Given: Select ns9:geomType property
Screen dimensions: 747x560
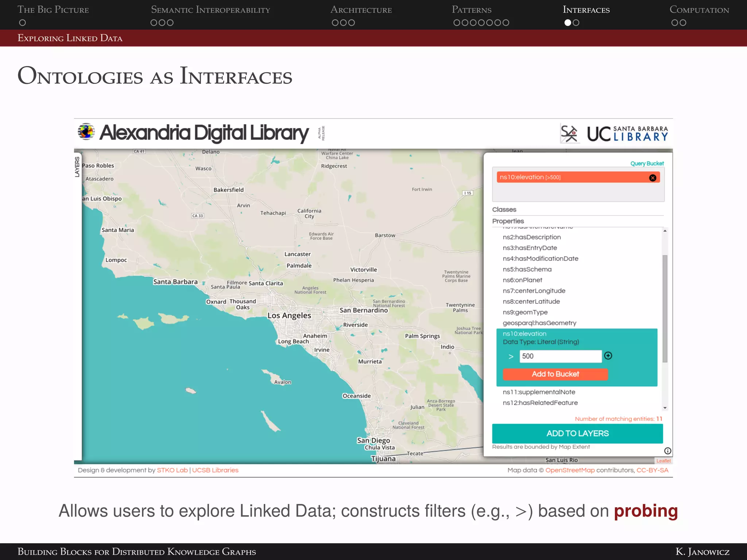Looking at the screenshot, I should (x=525, y=312).
